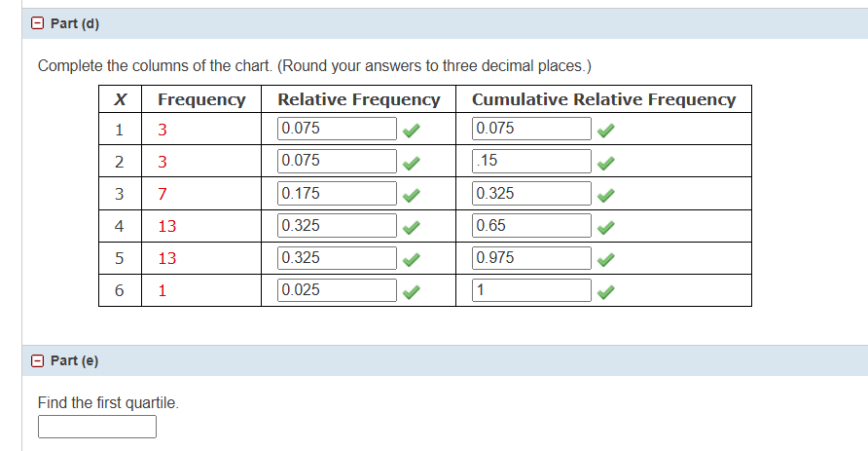The width and height of the screenshot is (868, 451).
Task: Click green checkmark beside relative frequency row 1
Action: pyautogui.click(x=413, y=130)
